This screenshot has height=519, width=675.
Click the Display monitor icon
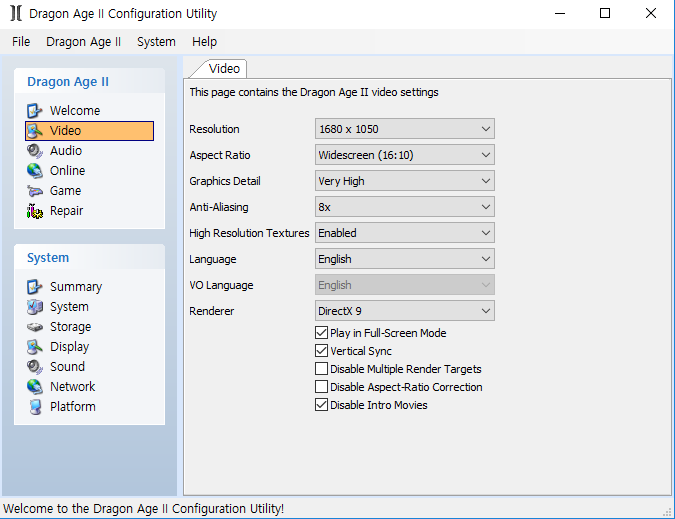[34, 347]
